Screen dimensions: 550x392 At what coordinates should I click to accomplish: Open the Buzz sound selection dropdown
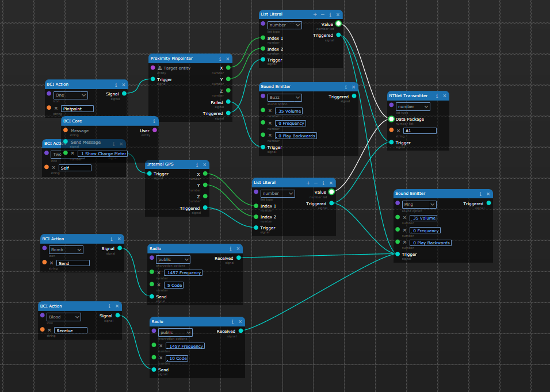tap(284, 97)
